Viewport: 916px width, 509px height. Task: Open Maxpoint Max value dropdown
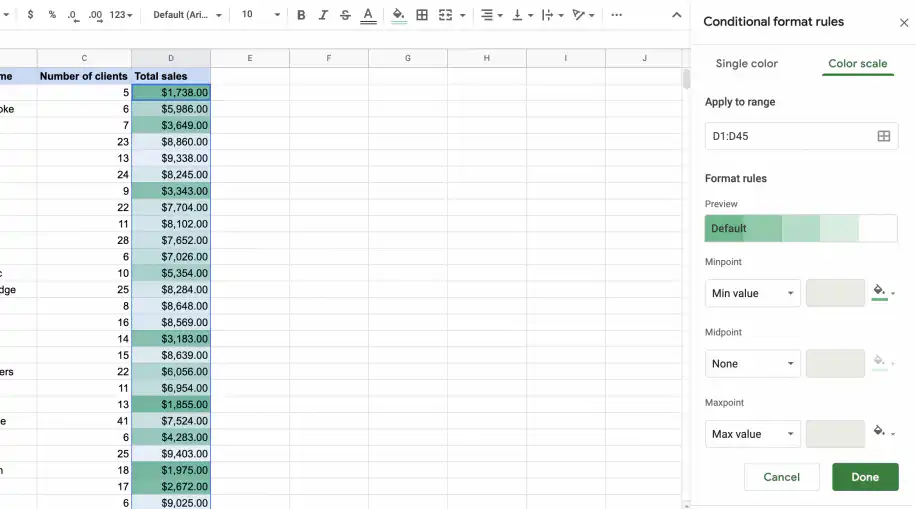click(x=752, y=434)
